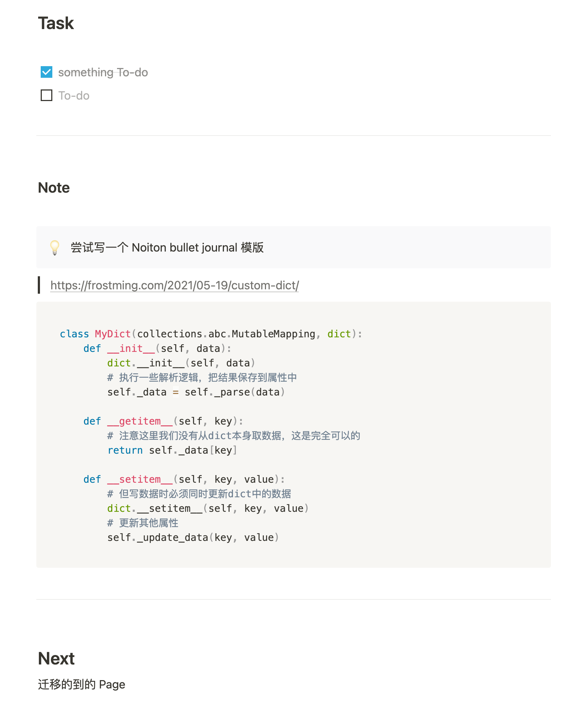Open the frostming.com custom-dict link
This screenshot has height=711, width=588.
click(x=174, y=285)
